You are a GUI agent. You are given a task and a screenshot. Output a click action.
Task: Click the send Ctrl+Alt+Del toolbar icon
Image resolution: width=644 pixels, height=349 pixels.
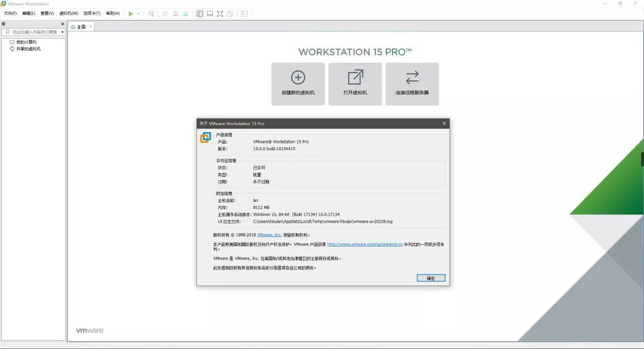coord(151,14)
